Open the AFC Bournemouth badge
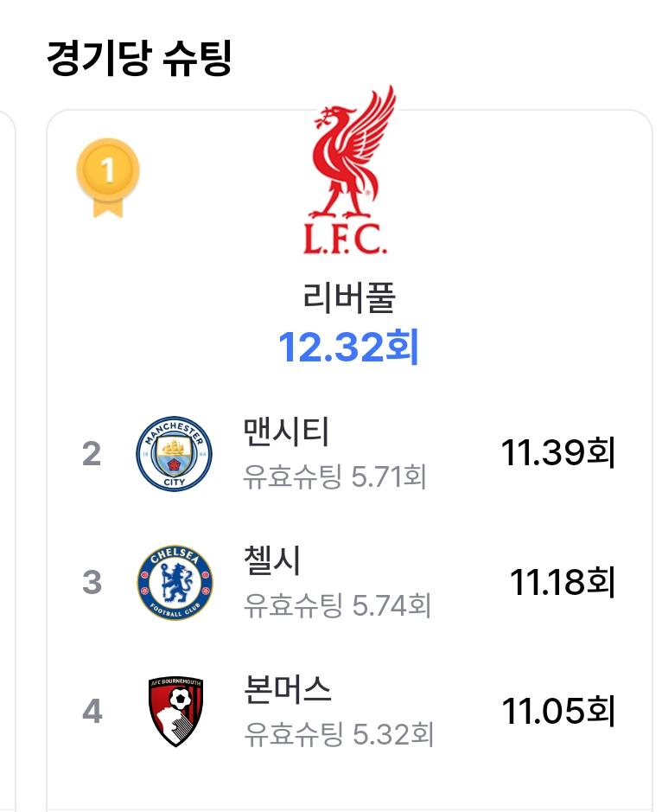The image size is (662, 812). tap(175, 711)
